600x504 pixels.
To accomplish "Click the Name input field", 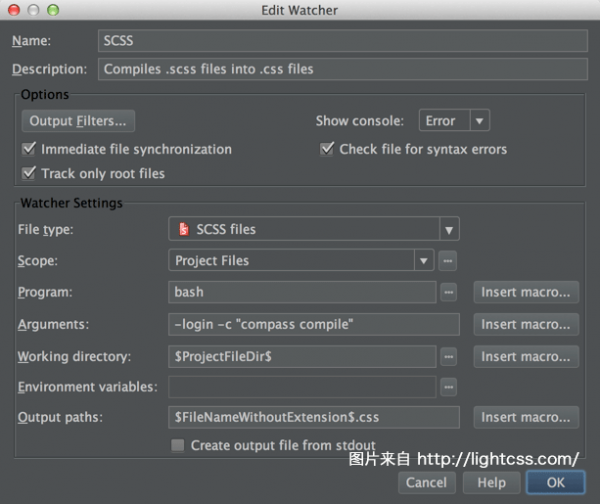I will [x=342, y=41].
